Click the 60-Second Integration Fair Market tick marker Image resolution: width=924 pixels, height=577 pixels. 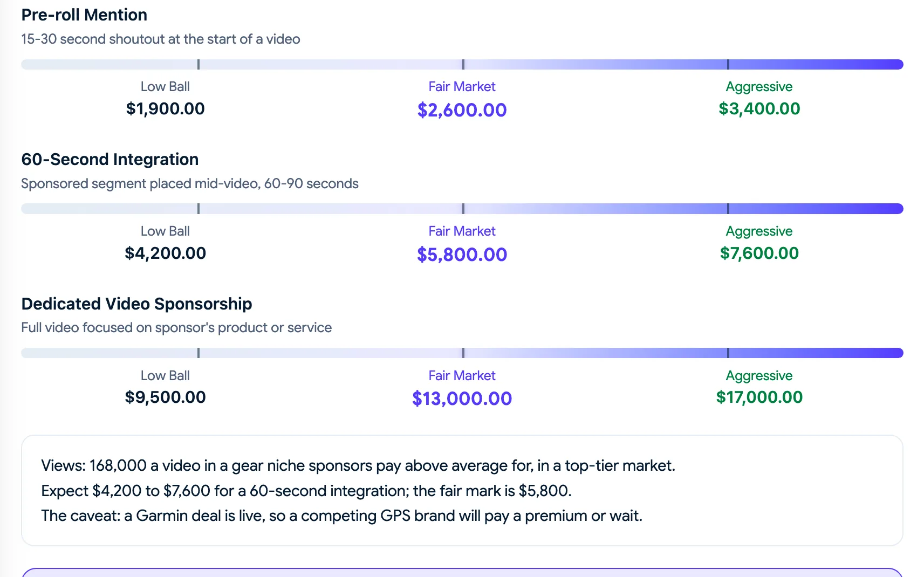click(x=463, y=209)
